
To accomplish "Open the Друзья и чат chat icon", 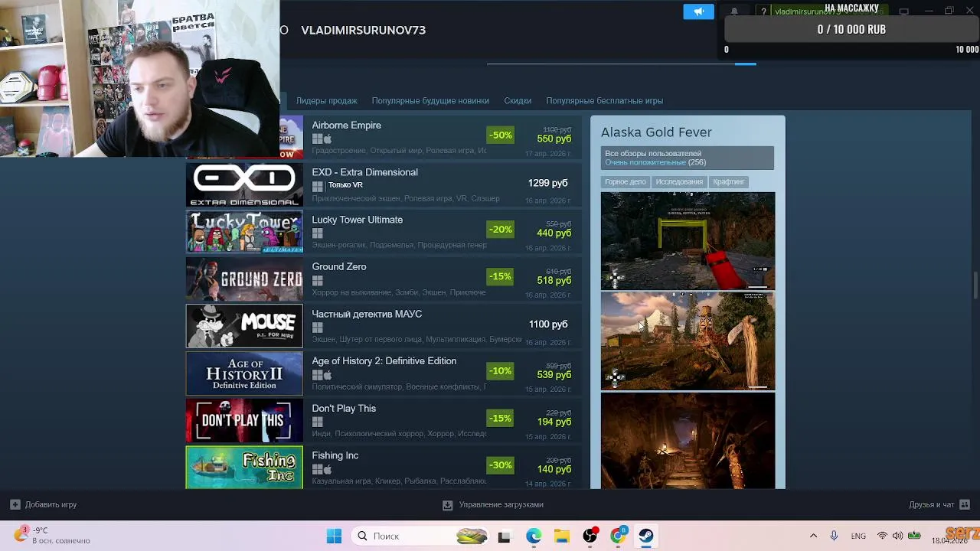I will click(x=965, y=504).
